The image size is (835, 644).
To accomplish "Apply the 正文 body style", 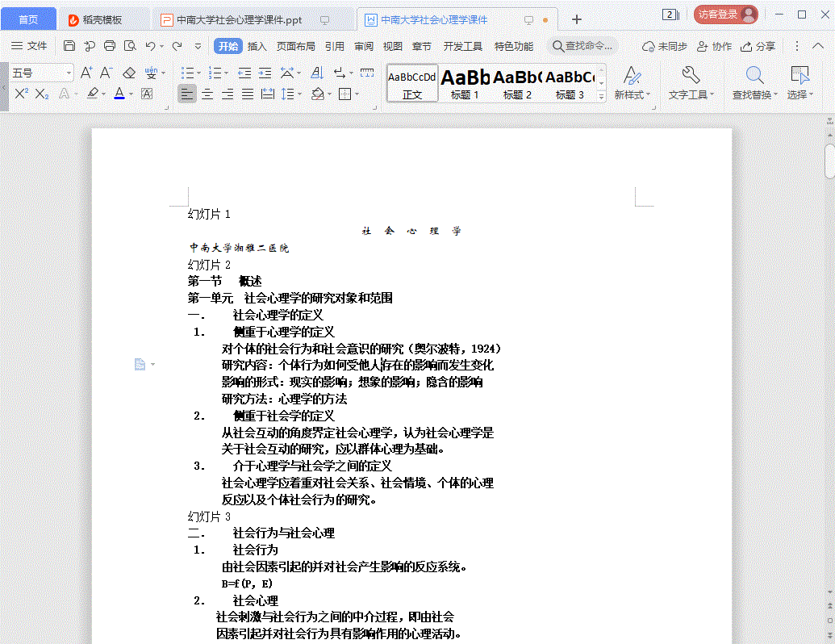I will [412, 84].
